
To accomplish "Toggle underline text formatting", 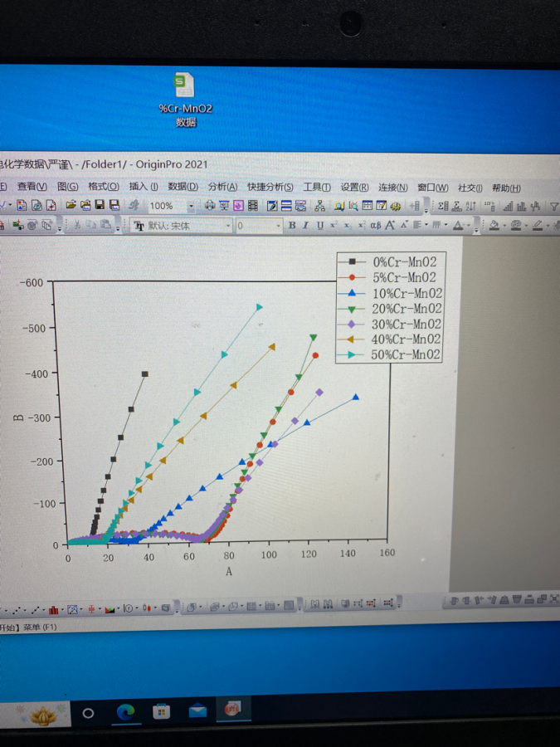I will tap(319, 225).
